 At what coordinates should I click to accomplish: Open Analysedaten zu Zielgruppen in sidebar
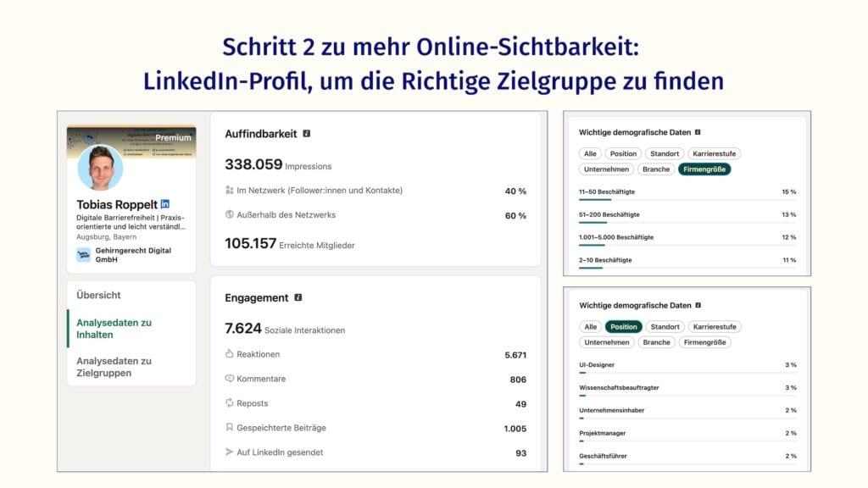tap(114, 367)
